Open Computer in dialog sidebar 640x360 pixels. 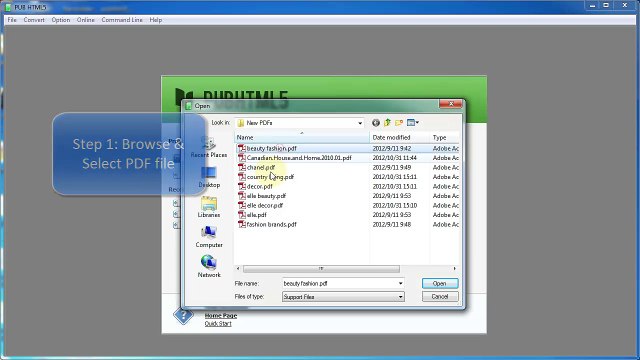coord(209,237)
